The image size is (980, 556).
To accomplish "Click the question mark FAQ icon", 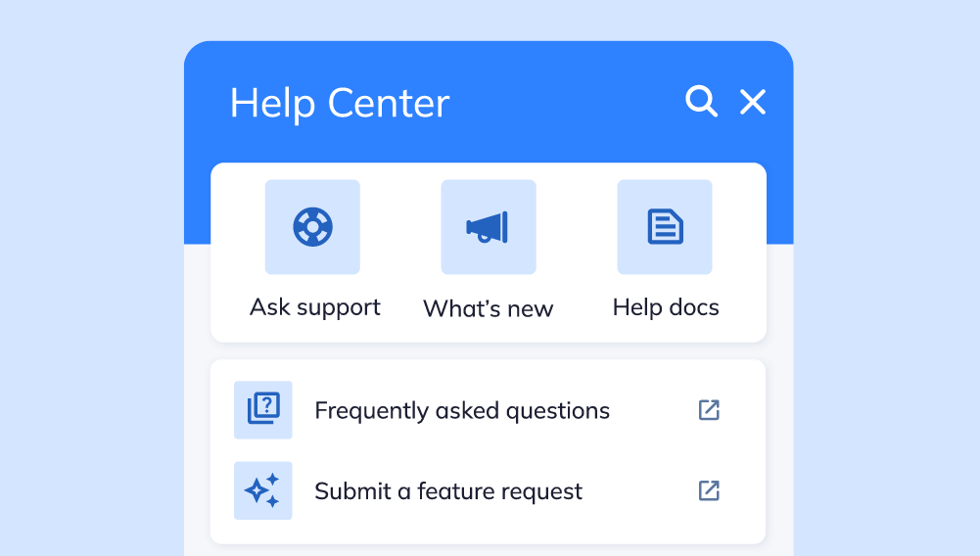I will (263, 410).
